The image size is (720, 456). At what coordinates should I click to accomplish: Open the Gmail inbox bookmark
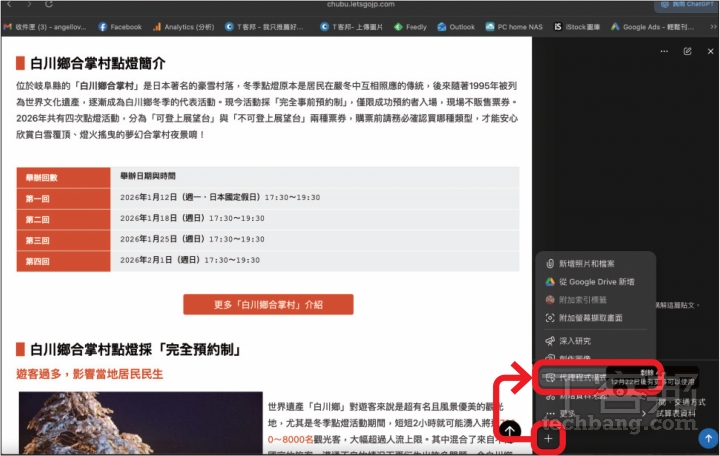45,27
